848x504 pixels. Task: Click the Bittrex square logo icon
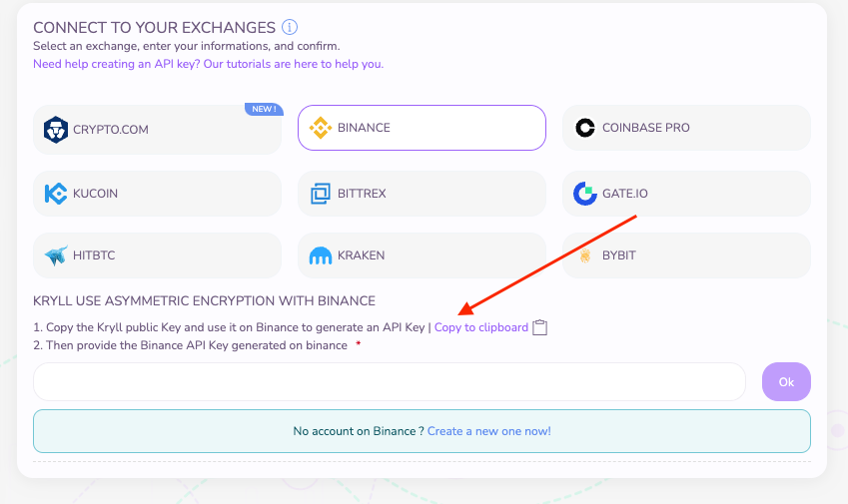coord(321,194)
